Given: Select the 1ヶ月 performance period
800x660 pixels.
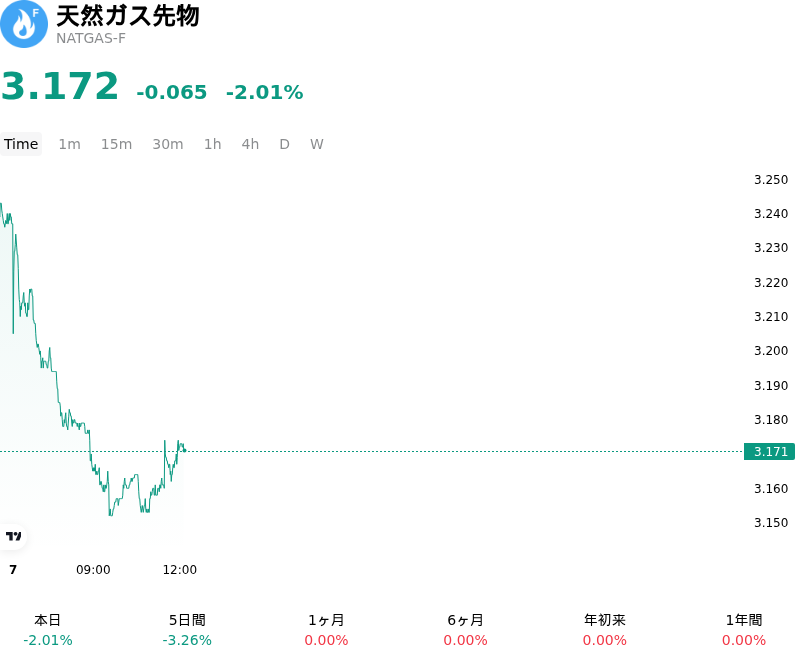Looking at the screenshot, I should pos(326,630).
